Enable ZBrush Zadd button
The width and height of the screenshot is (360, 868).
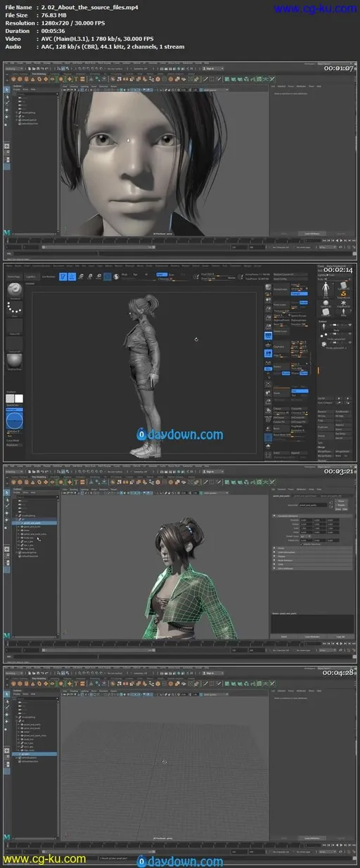tap(162, 274)
